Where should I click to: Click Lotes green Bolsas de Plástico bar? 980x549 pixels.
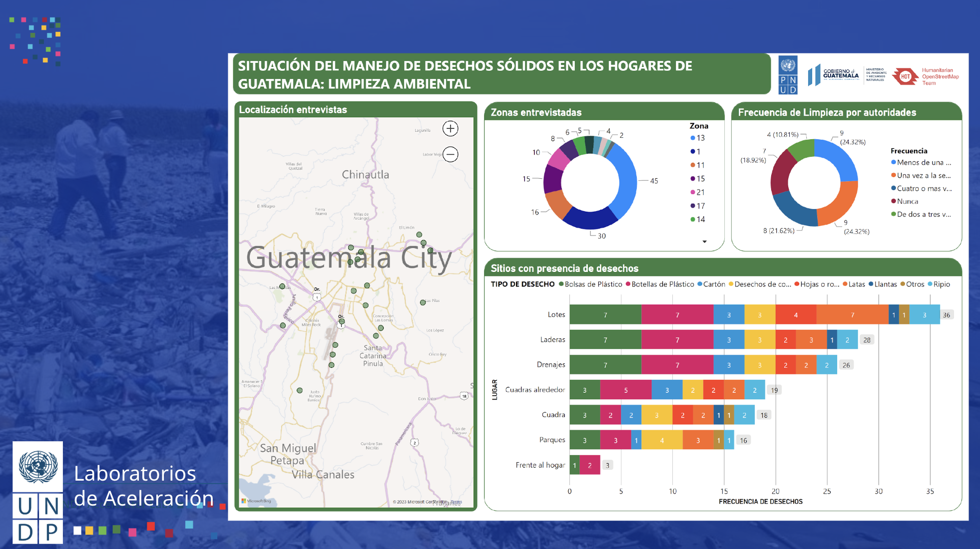click(x=605, y=315)
